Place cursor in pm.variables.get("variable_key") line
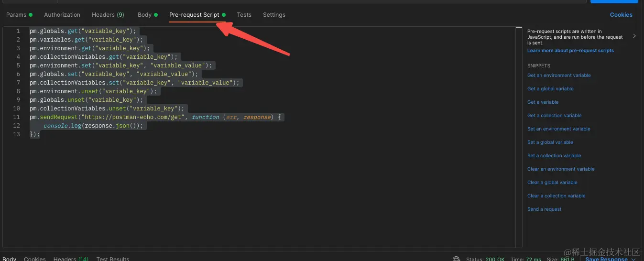The height and width of the screenshot is (261, 644). [87, 40]
